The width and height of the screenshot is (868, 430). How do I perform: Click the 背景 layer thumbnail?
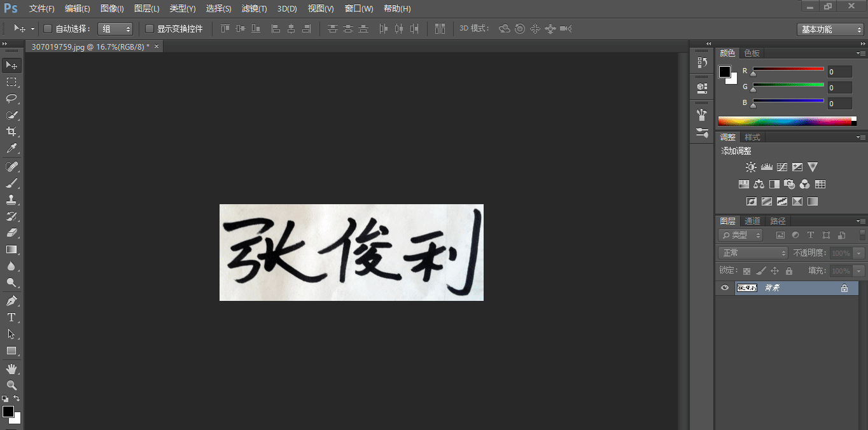[x=746, y=288]
